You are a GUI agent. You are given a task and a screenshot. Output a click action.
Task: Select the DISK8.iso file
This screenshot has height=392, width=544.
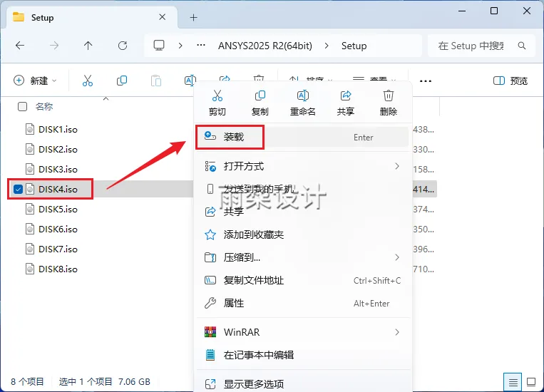tap(58, 269)
